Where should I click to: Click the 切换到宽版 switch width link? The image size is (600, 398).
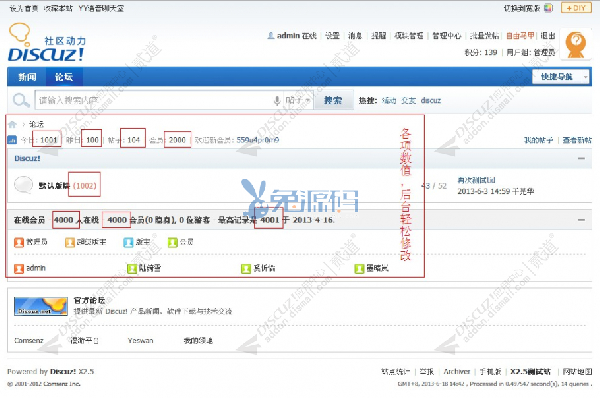[x=523, y=8]
